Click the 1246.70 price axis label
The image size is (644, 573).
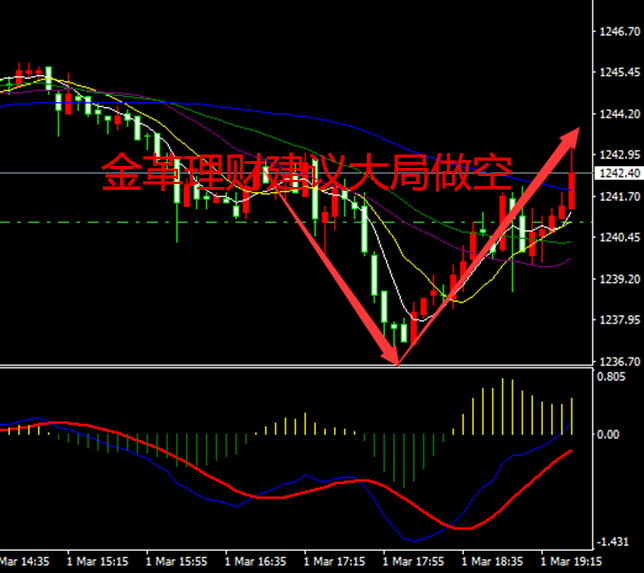(617, 32)
